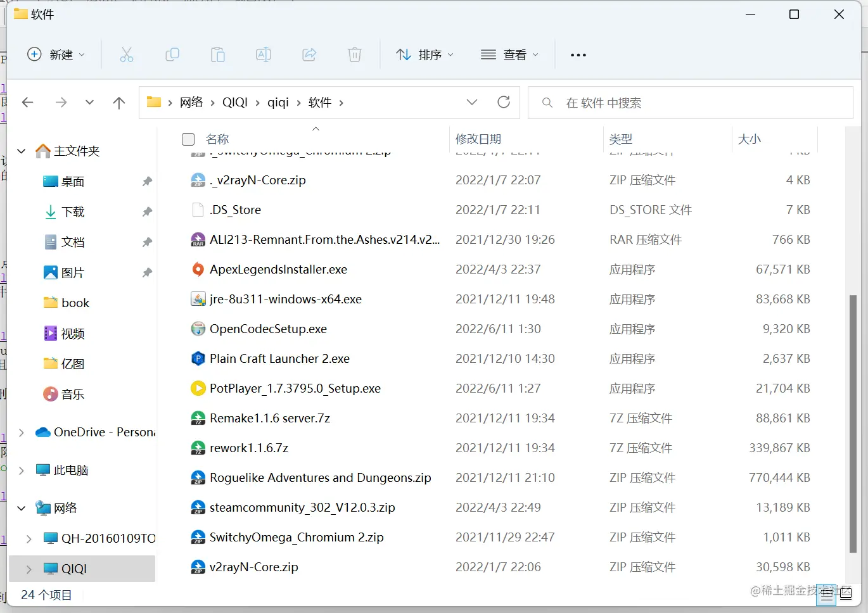Viewport: 868px width, 613px height.
Task: Click the Delete trash can icon
Action: [x=355, y=54]
